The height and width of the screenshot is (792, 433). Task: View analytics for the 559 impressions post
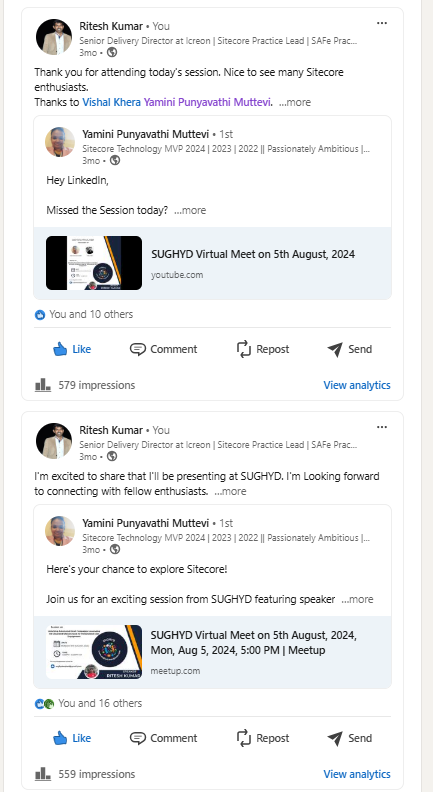click(357, 774)
